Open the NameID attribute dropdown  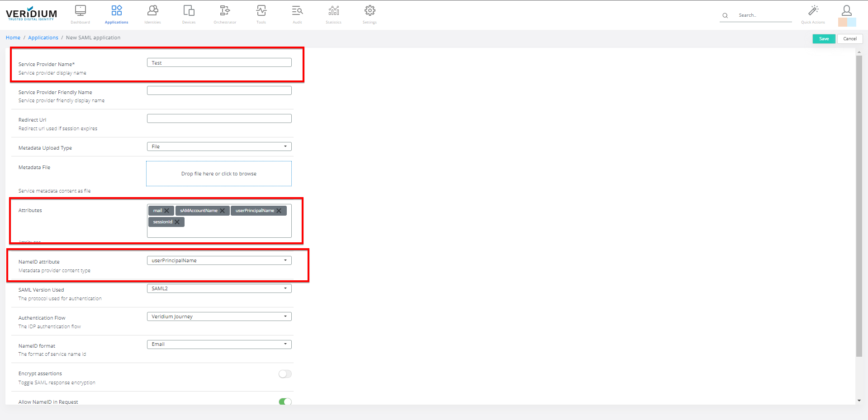219,260
